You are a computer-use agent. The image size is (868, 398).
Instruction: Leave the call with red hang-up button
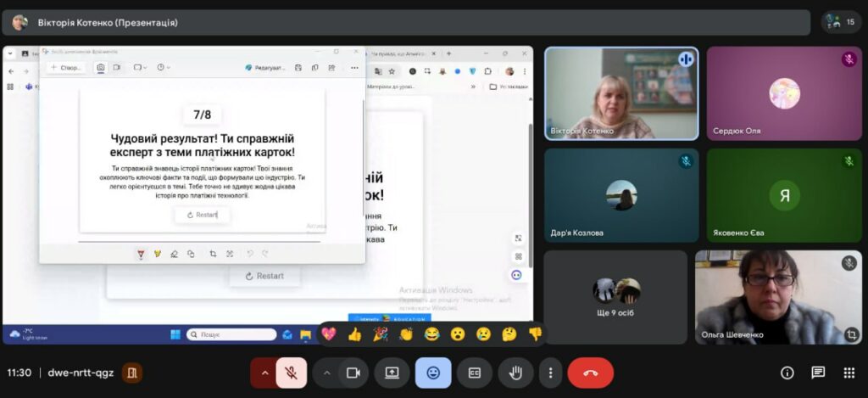click(591, 373)
